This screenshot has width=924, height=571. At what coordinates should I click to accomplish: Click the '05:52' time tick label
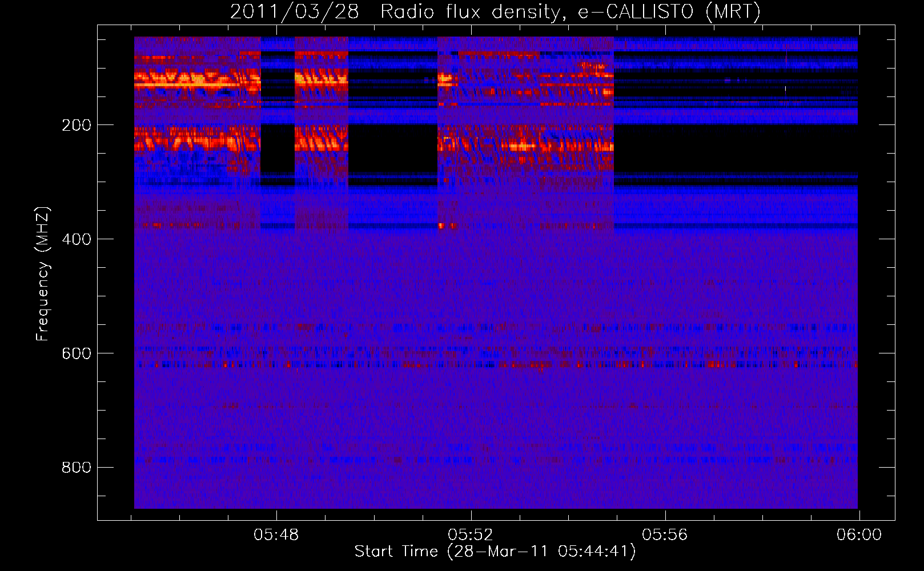(471, 535)
